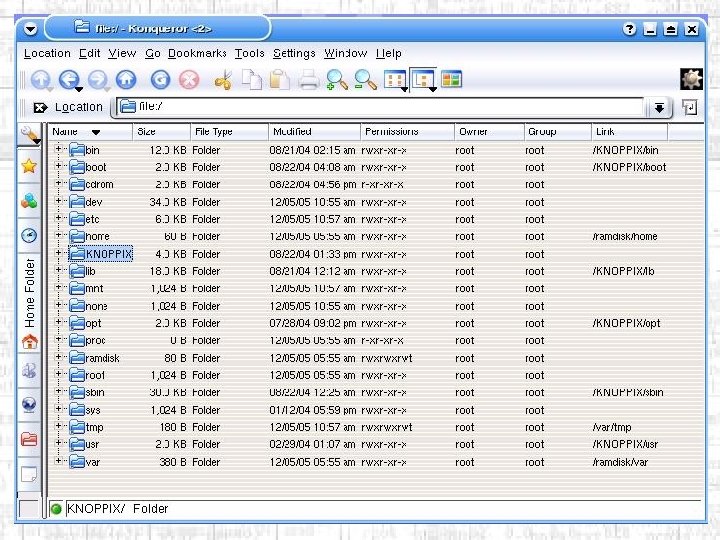Screen dimensions: 720x540
Task: Select the ramdisk folder row
Action: tap(376, 358)
